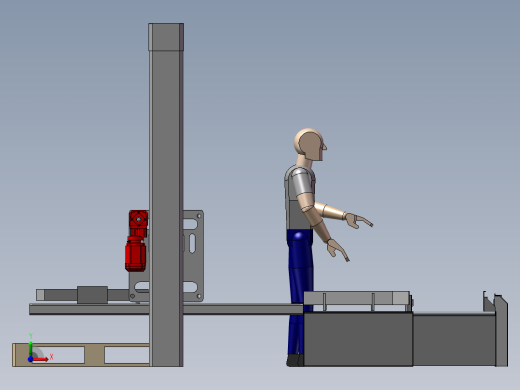
Task: Select the end post at the far right
Action: [501, 331]
